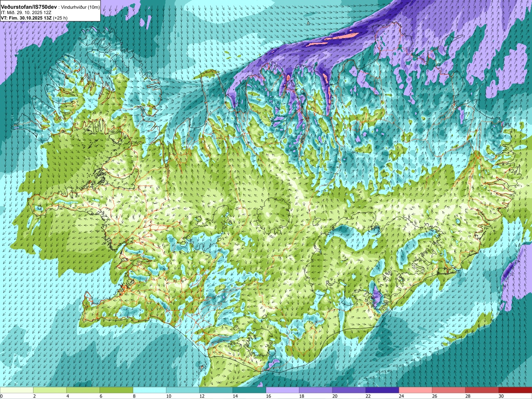Click the "Veðurstofan/IS750dev" title text
The height and width of the screenshot is (399, 532).
29,7
